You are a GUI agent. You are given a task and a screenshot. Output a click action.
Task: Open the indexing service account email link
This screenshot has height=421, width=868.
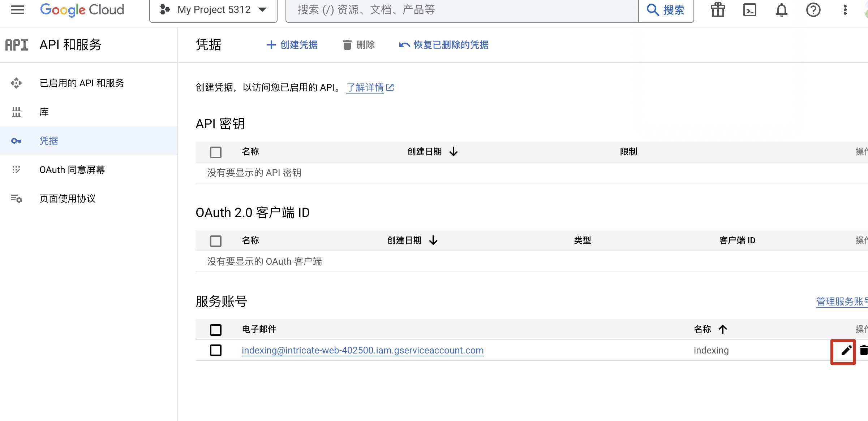pyautogui.click(x=362, y=350)
